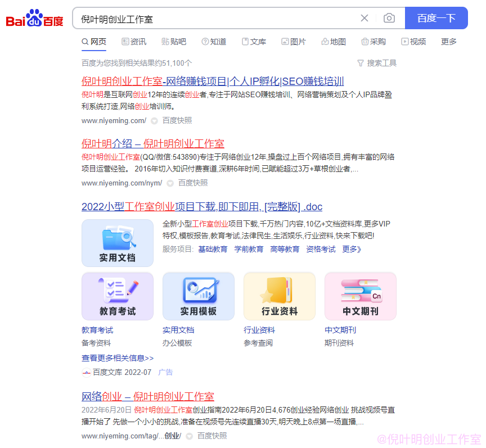Select the 网页 tab

[x=94, y=42]
